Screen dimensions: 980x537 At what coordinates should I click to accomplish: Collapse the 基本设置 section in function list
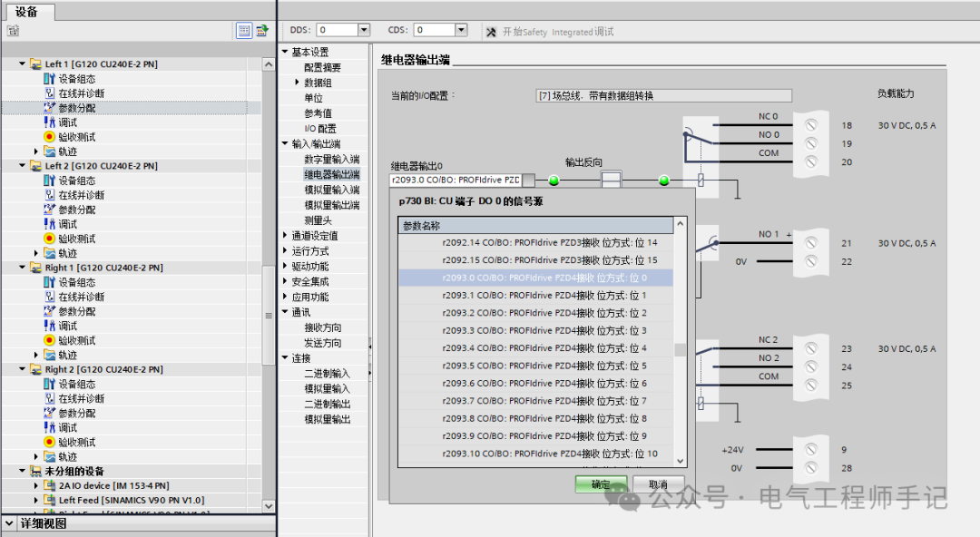click(x=284, y=51)
